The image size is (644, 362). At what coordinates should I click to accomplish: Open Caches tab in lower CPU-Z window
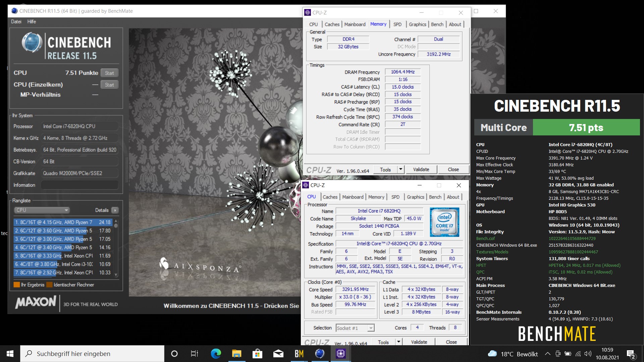(330, 197)
